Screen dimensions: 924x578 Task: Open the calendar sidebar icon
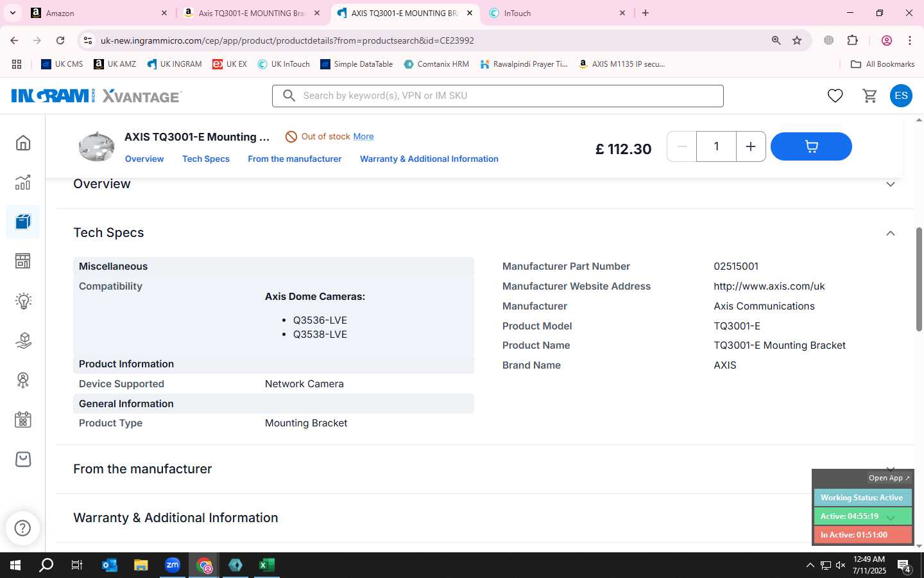point(23,420)
